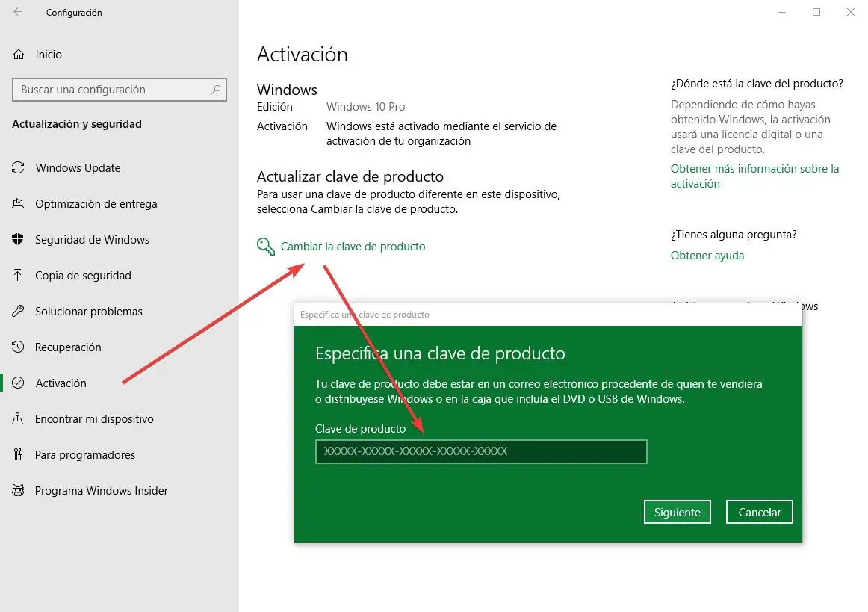Viewport: 868px width, 612px height.
Task: Select the Activación sidebar entry
Action: [61, 383]
